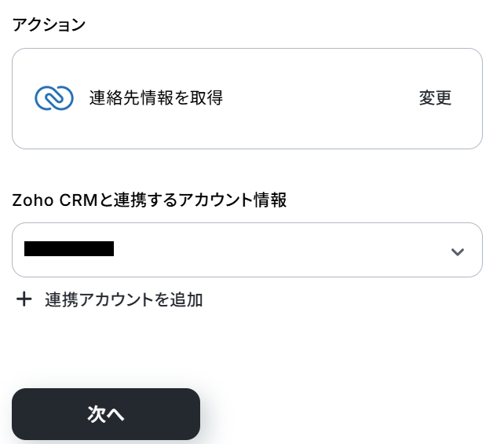Click the left edge of account combo box

[18, 250]
